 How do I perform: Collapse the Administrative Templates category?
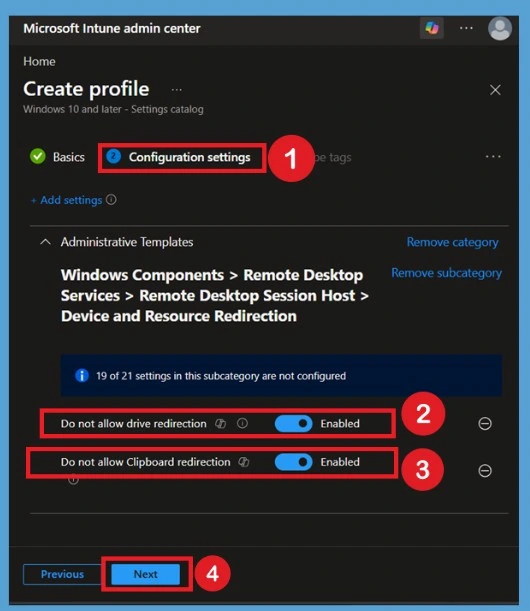(45, 242)
